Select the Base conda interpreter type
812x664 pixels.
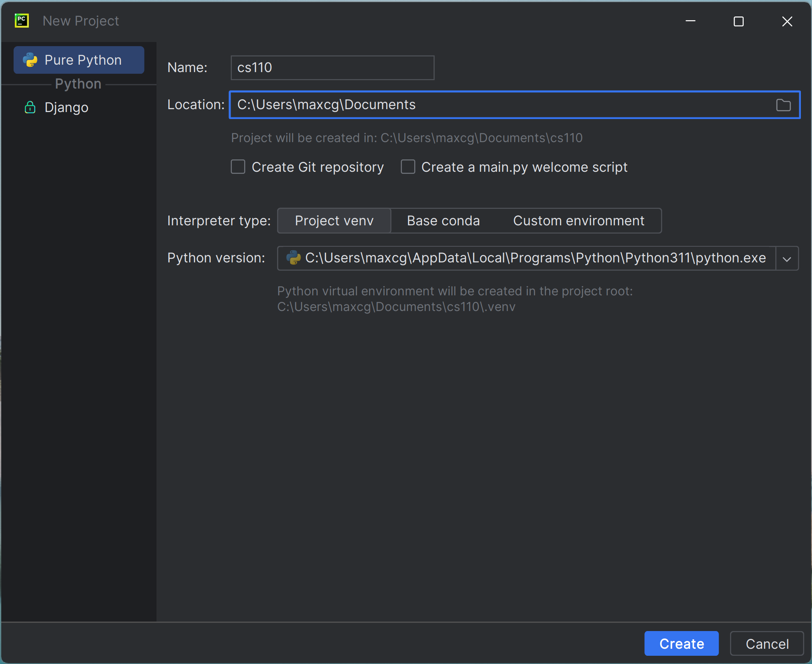pos(443,220)
